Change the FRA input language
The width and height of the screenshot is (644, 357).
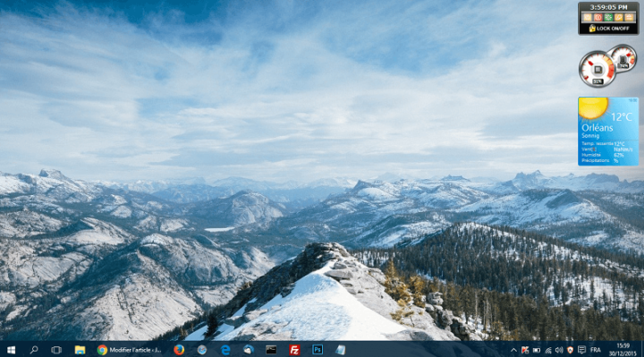click(596, 351)
